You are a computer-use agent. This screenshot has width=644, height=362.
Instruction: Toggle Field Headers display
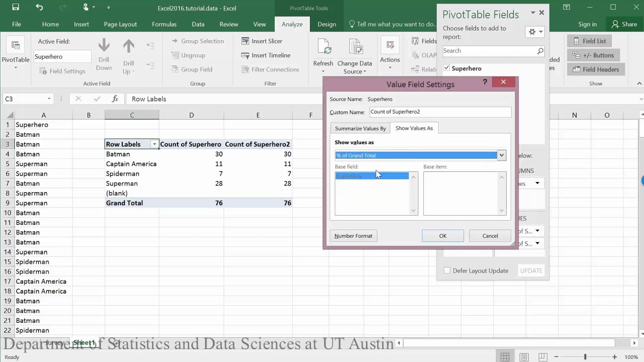[595, 69]
